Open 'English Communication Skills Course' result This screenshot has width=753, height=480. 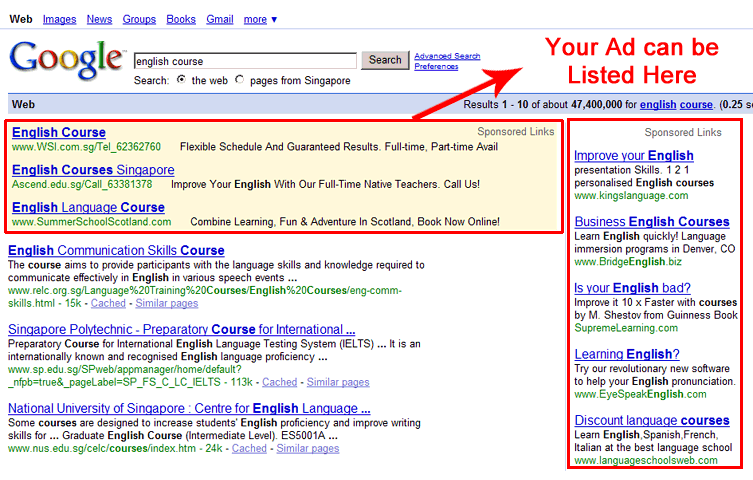click(116, 251)
